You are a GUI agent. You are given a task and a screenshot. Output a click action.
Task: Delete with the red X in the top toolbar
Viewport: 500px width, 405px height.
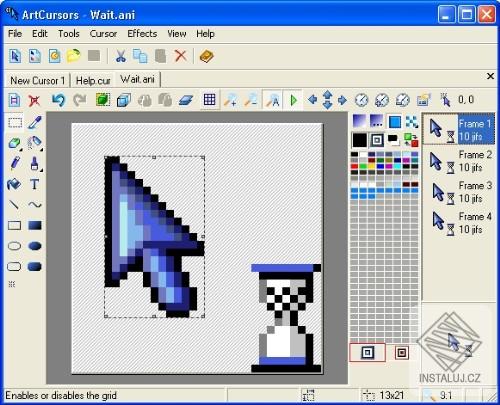(x=180, y=56)
